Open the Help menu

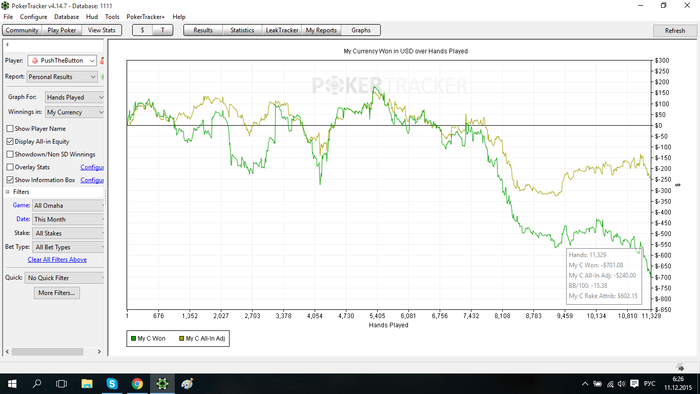[x=179, y=17]
